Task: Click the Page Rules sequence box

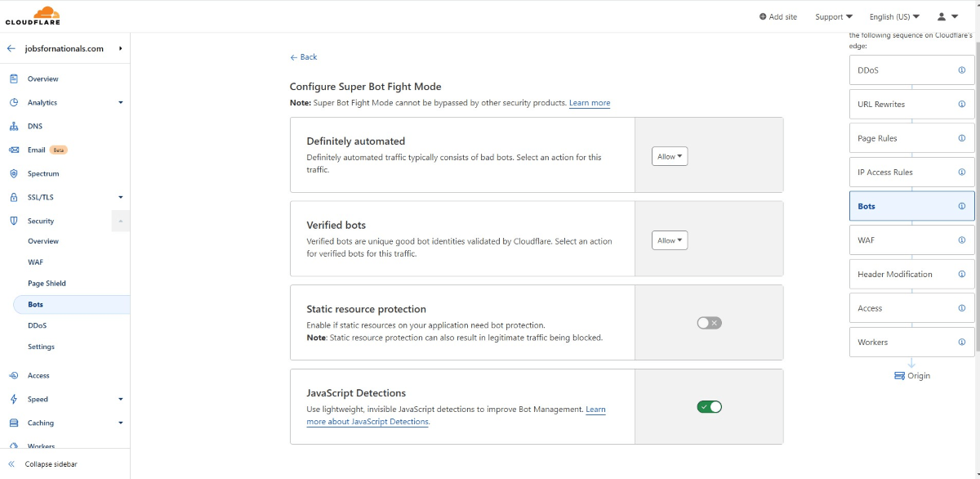Action: pos(911,138)
